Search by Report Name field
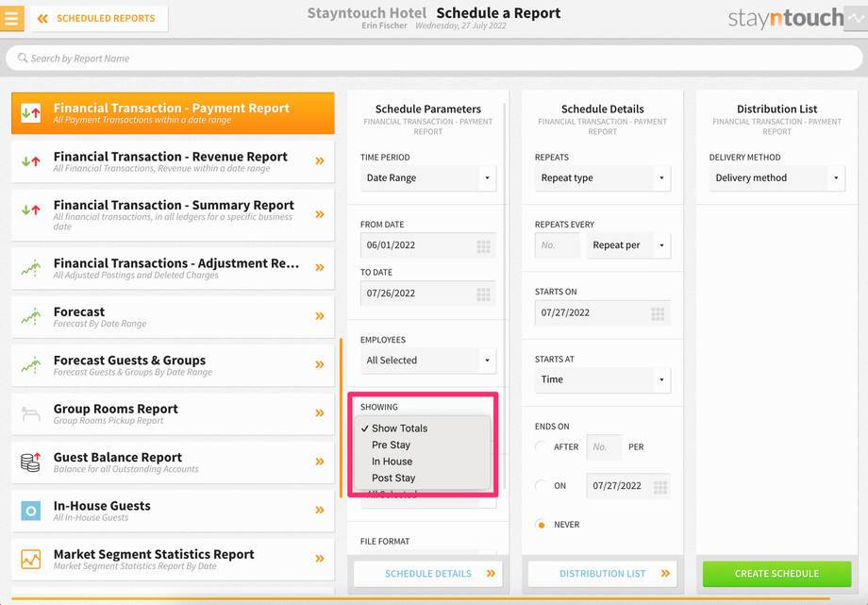 (434, 59)
